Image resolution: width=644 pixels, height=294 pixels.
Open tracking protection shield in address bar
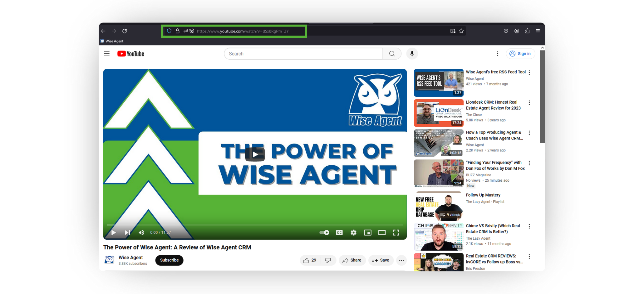[169, 31]
